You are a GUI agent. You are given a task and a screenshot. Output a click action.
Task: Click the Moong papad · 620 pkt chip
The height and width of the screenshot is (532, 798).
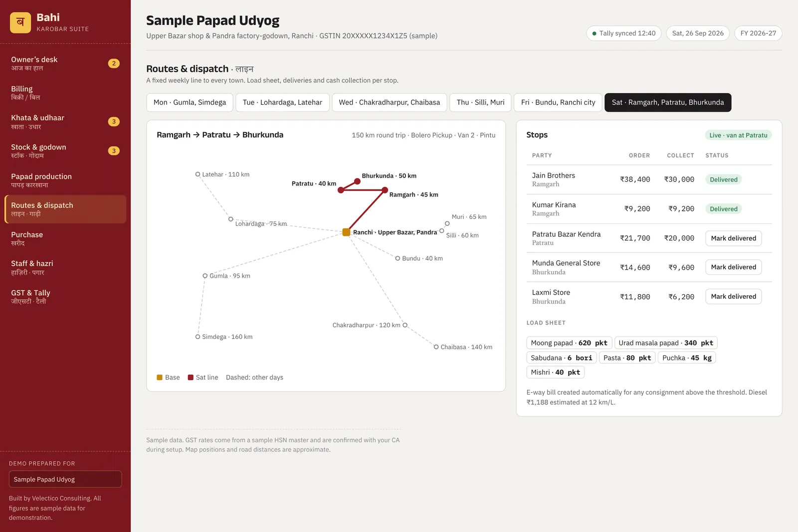569,343
